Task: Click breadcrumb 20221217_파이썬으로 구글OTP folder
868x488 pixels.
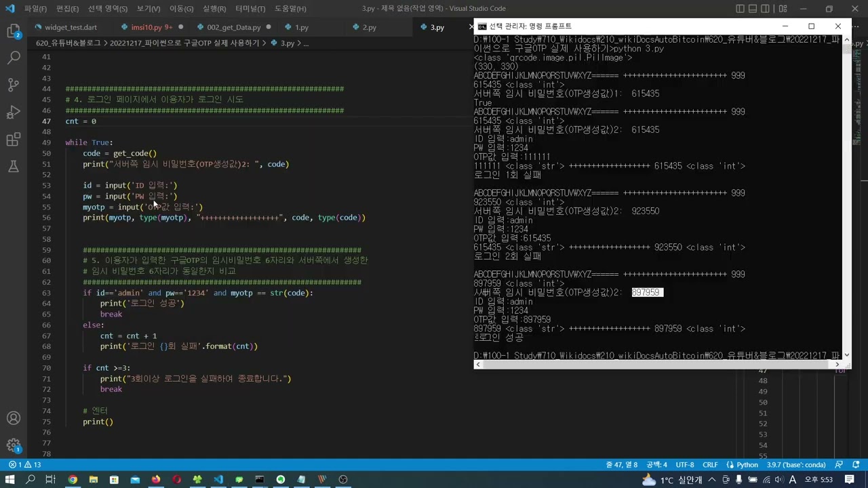Action: click(184, 43)
